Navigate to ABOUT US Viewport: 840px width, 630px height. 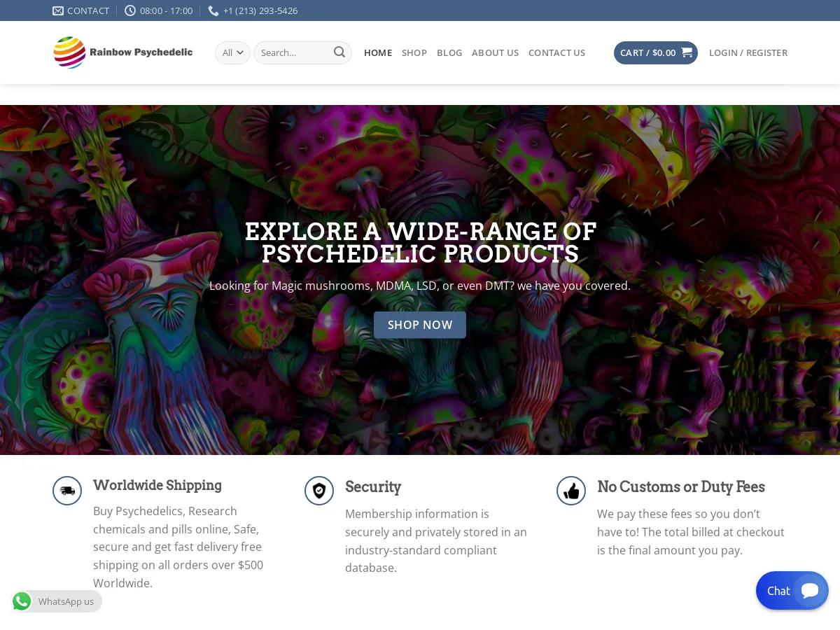tap(495, 52)
